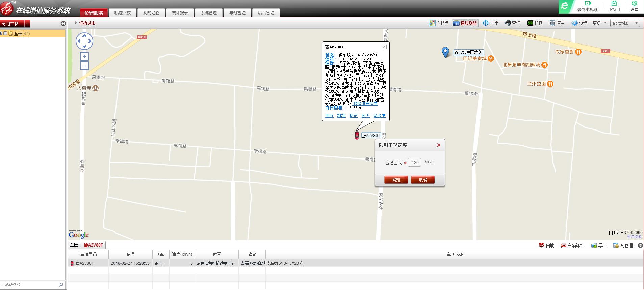Open the 谷歌地图 map type dropdown
Screen dimensions: 644x290
click(x=636, y=23)
